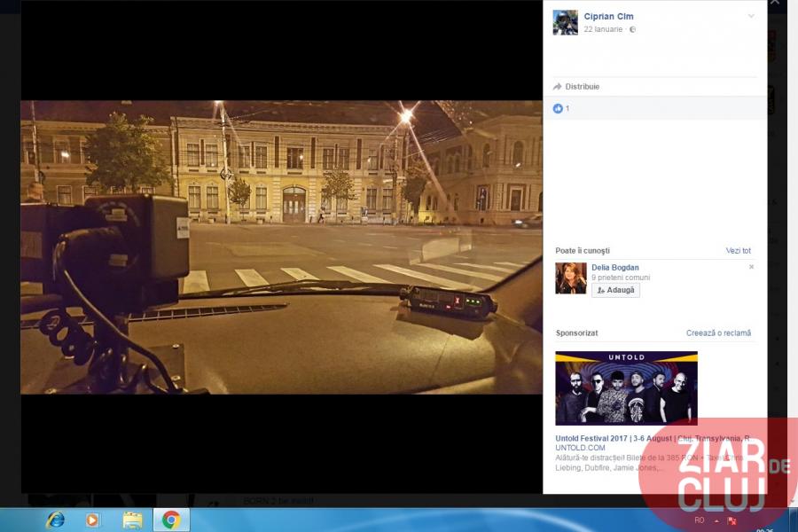Launch Internet Explorer from the taskbar
This screenshot has height=532, width=798.
click(55, 520)
